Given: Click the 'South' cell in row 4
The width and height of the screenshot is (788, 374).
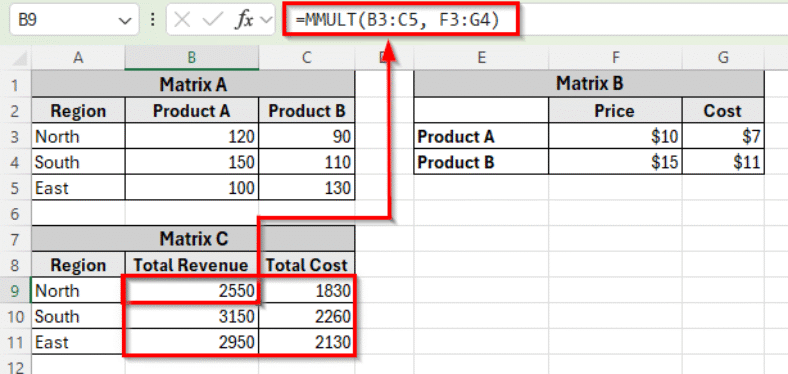Looking at the screenshot, I should [78, 162].
